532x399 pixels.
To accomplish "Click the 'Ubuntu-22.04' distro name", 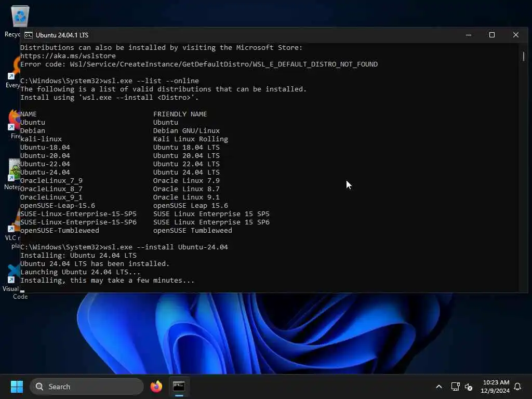I will pos(45,164).
